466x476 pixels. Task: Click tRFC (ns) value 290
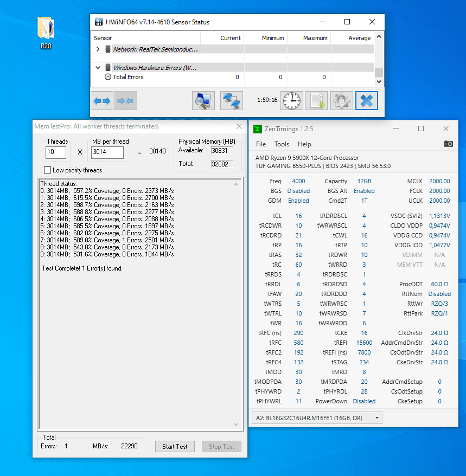pos(298,333)
